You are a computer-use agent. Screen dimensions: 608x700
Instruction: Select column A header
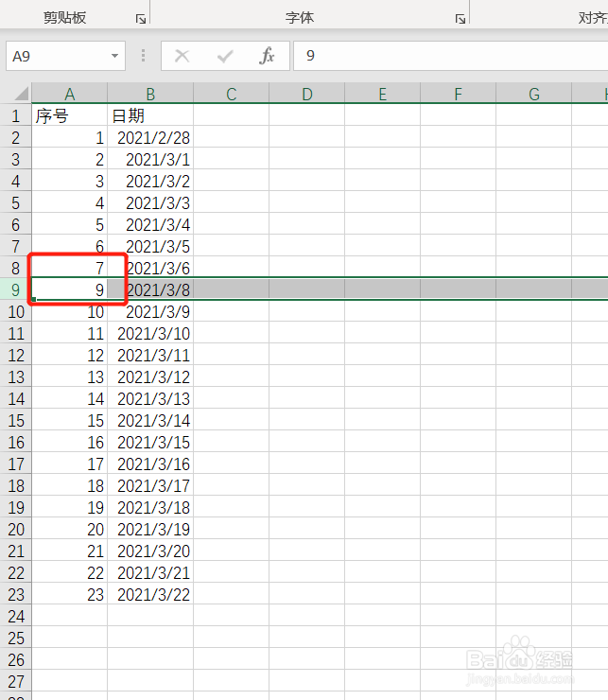click(70, 94)
